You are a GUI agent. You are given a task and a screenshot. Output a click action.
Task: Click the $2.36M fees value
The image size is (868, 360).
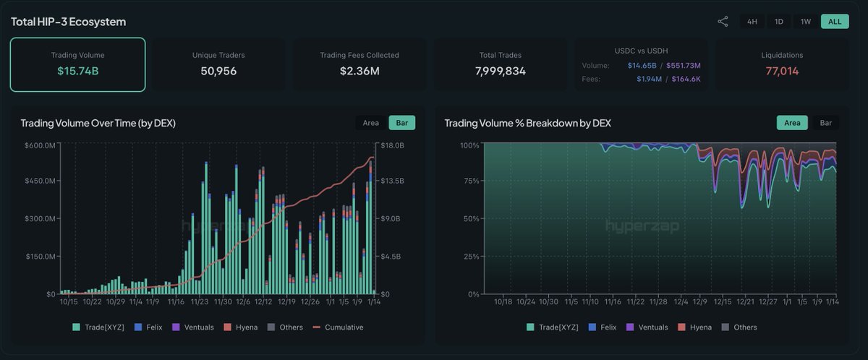click(x=359, y=71)
